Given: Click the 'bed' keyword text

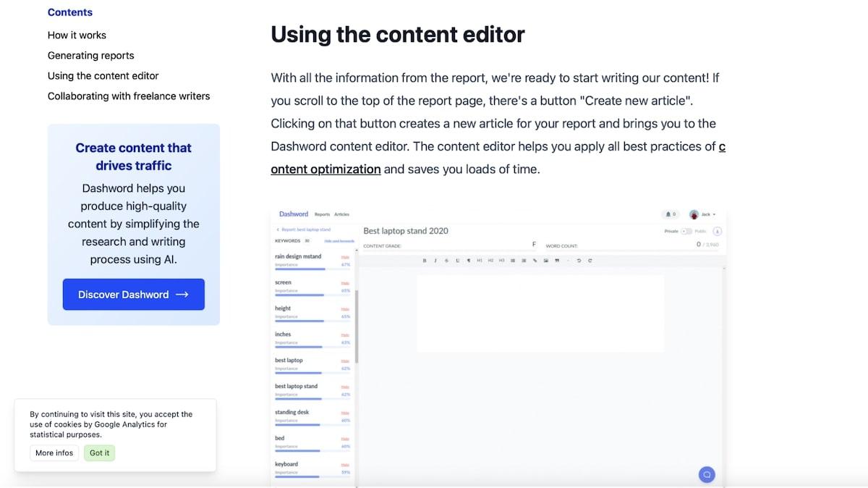Looking at the screenshot, I should [279, 438].
